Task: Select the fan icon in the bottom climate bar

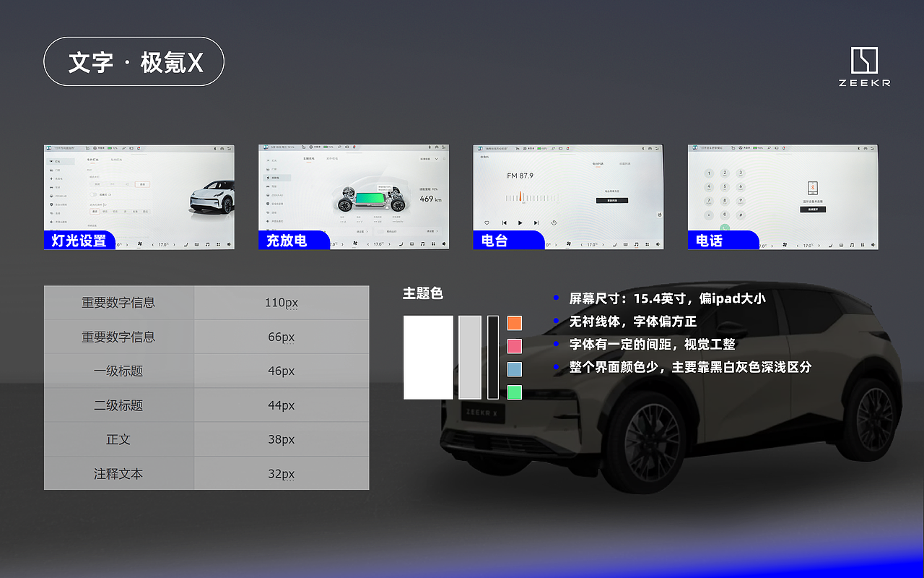Action: tap(355, 243)
